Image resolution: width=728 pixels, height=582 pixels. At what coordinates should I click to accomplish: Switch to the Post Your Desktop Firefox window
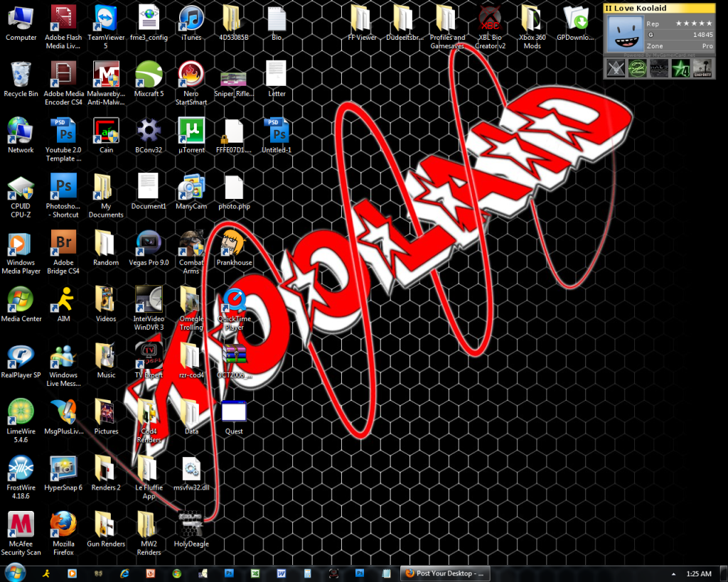[x=444, y=573]
